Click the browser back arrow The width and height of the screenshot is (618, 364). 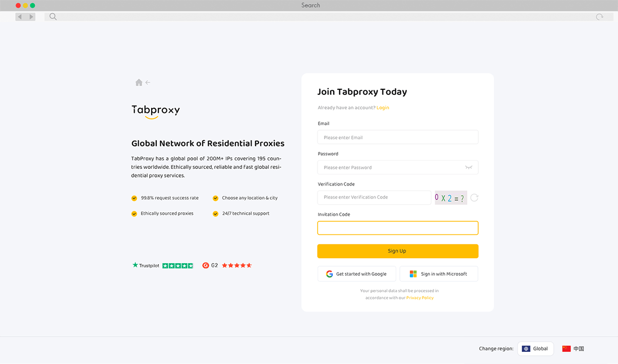[20, 17]
